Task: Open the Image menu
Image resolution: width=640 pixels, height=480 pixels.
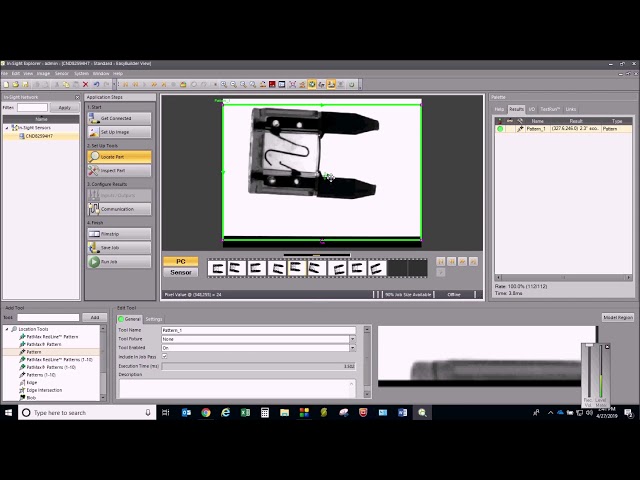Action: pyautogui.click(x=43, y=73)
